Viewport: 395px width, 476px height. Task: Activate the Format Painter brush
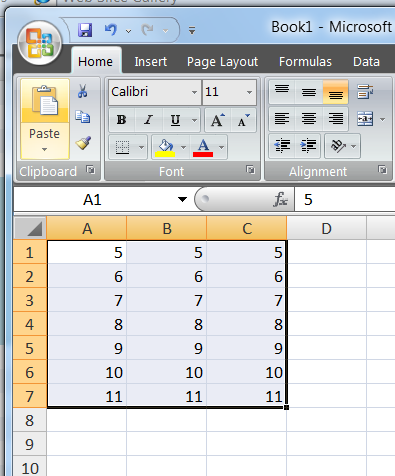83,143
